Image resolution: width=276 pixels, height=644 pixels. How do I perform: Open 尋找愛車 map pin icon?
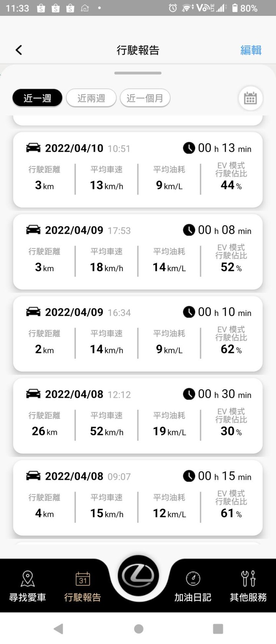point(28,579)
